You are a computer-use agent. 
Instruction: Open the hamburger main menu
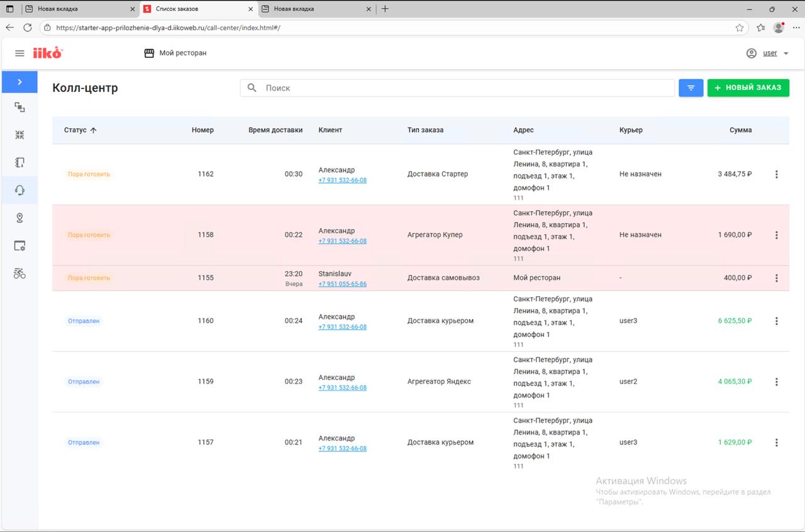(x=19, y=53)
